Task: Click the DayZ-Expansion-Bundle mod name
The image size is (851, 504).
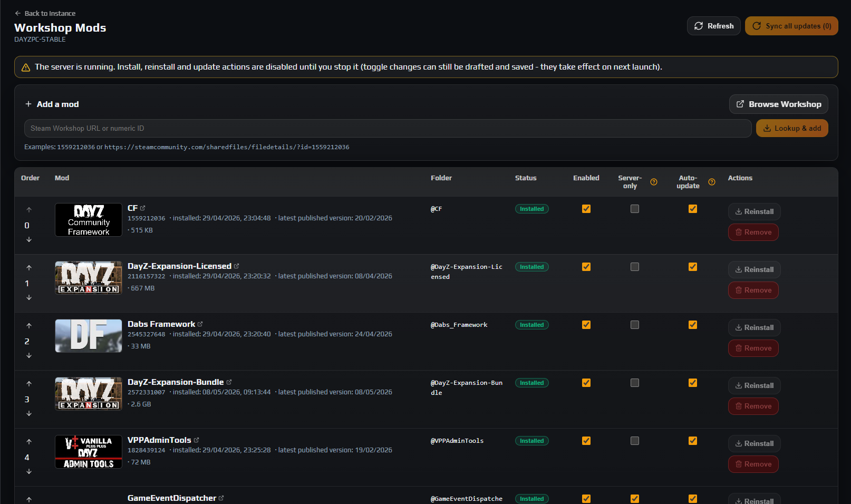Action: point(176,382)
